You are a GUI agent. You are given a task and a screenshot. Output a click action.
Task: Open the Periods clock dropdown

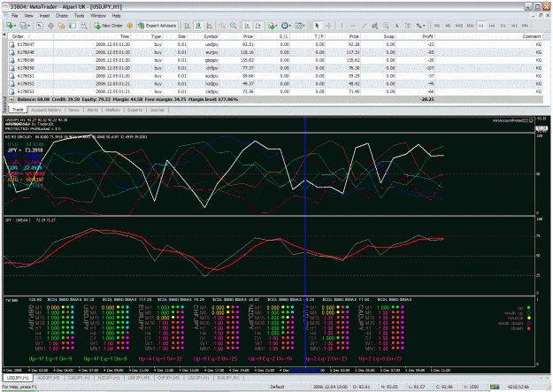(286, 26)
